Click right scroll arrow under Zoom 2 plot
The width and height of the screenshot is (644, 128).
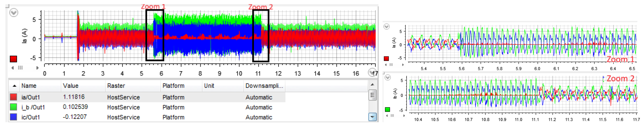click(404, 116)
